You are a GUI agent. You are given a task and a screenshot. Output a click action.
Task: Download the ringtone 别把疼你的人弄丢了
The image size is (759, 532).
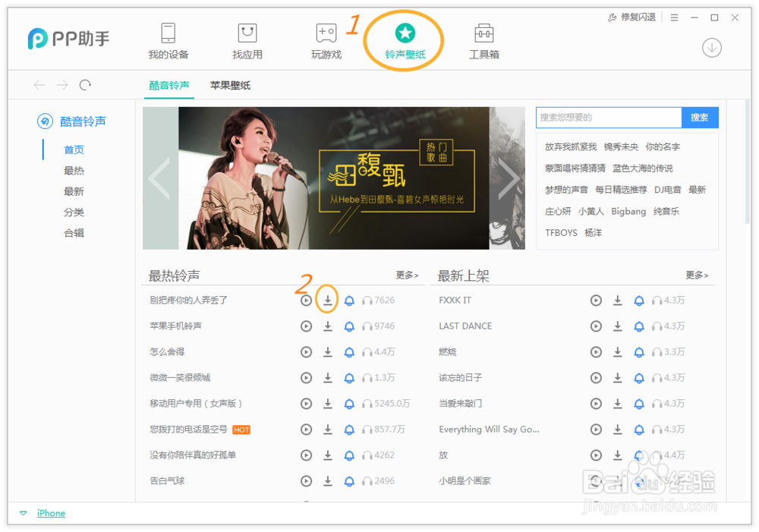327,300
